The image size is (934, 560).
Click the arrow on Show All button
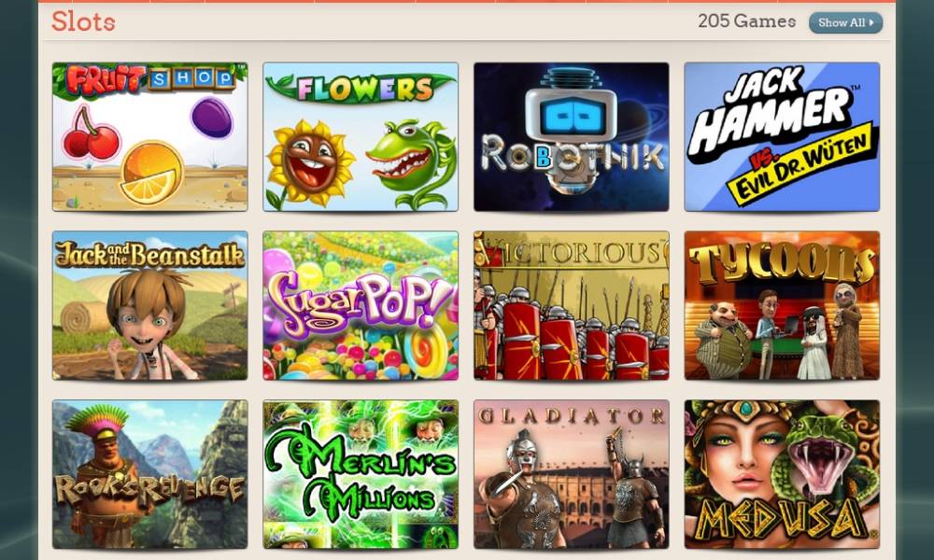[x=871, y=22]
